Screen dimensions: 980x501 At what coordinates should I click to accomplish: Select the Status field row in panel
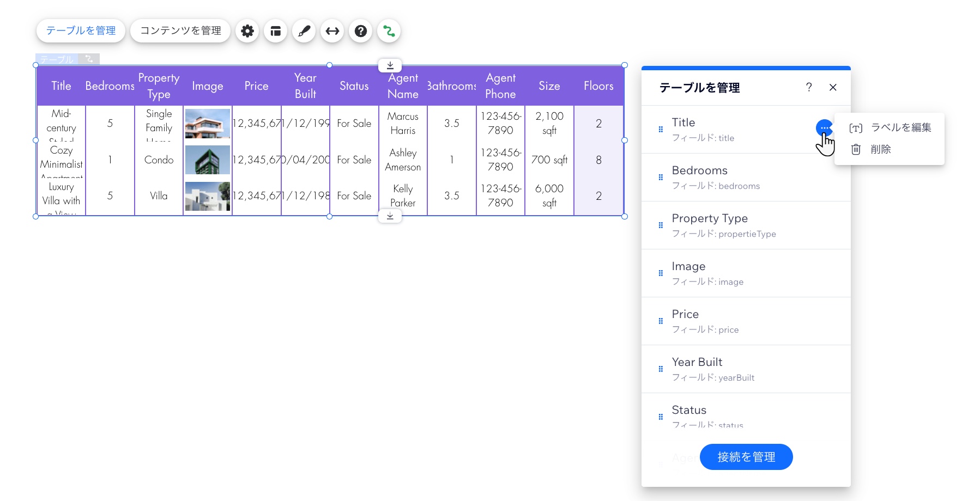point(746,411)
